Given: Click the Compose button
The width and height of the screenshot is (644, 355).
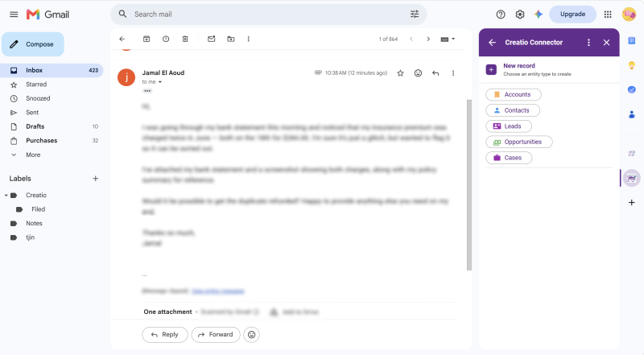Looking at the screenshot, I should click(33, 44).
